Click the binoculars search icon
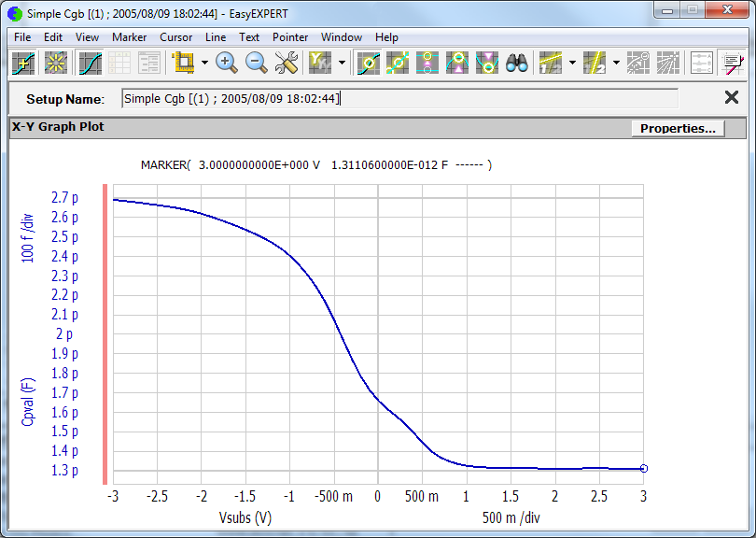Viewport: 756px width, 538px height. tap(517, 64)
